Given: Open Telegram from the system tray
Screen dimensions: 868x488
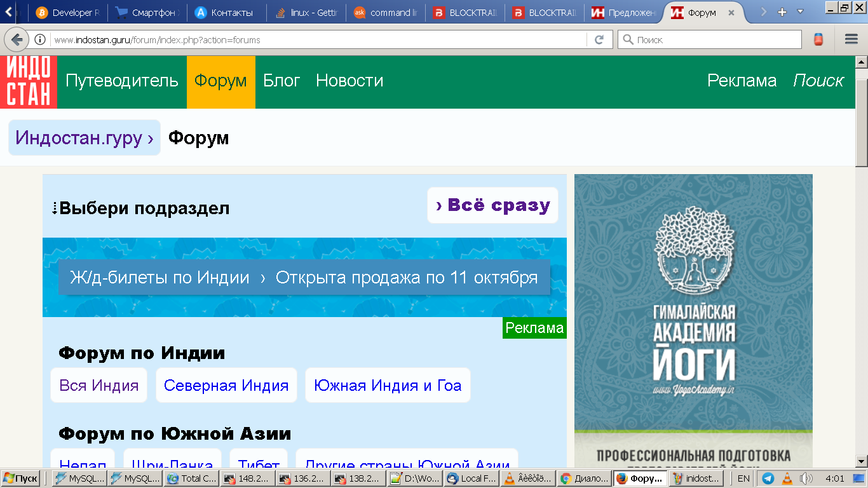Looking at the screenshot, I should [x=768, y=478].
